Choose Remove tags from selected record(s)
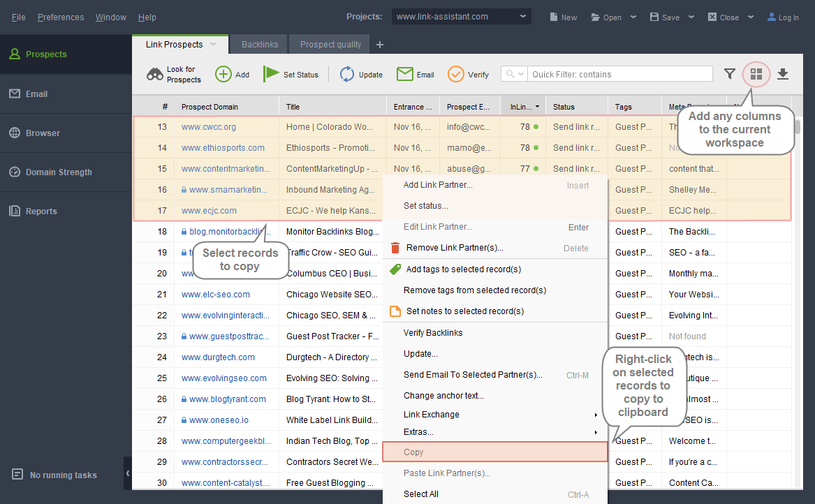The height and width of the screenshot is (504, 815). click(x=495, y=290)
